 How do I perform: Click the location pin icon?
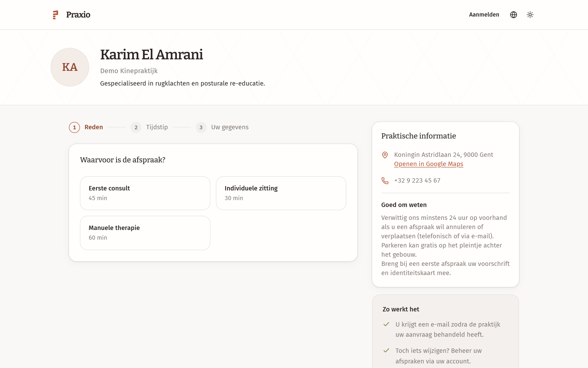pyautogui.click(x=385, y=155)
